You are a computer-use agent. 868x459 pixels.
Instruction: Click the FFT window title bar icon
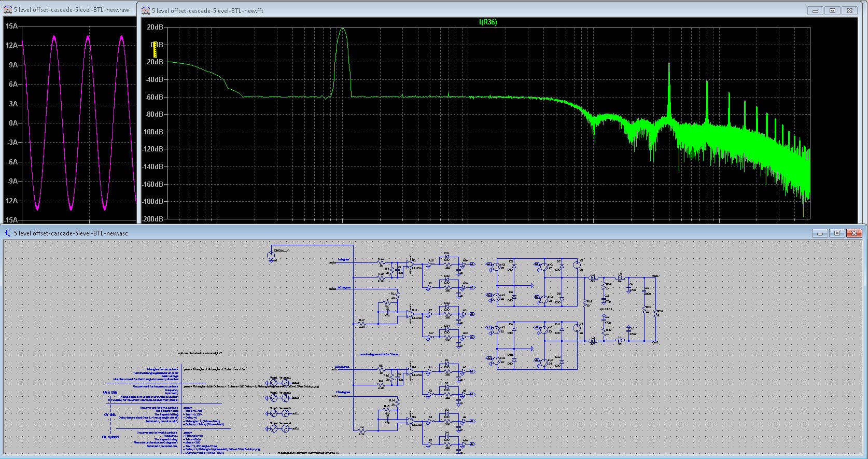tap(146, 10)
